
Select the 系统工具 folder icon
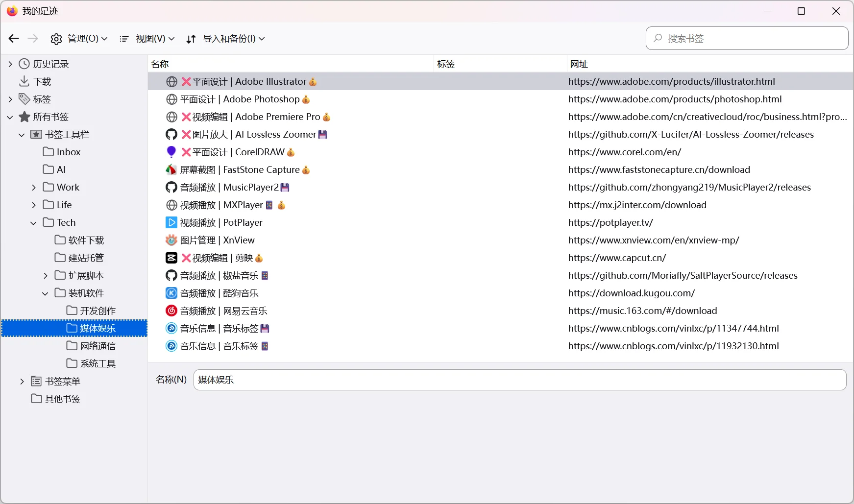coord(72,363)
